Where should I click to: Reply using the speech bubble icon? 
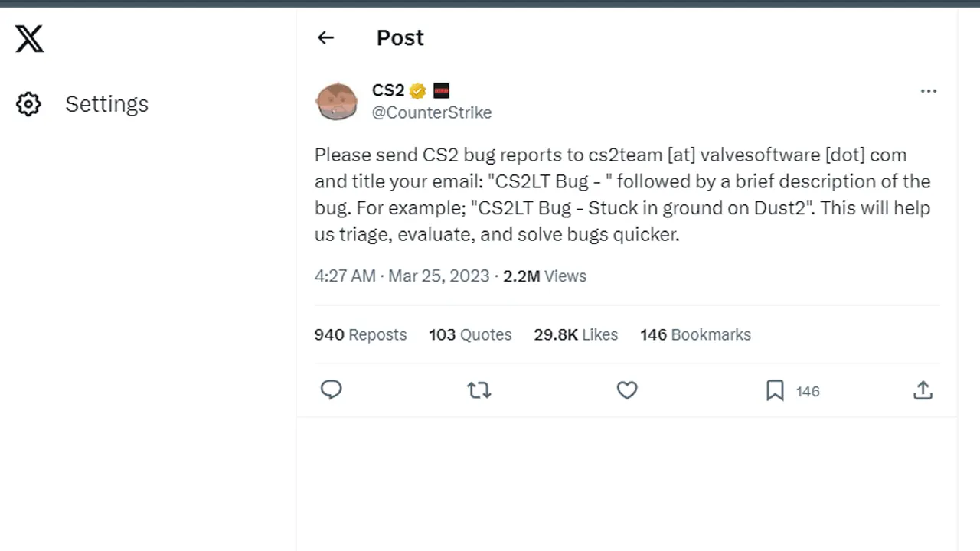331,390
